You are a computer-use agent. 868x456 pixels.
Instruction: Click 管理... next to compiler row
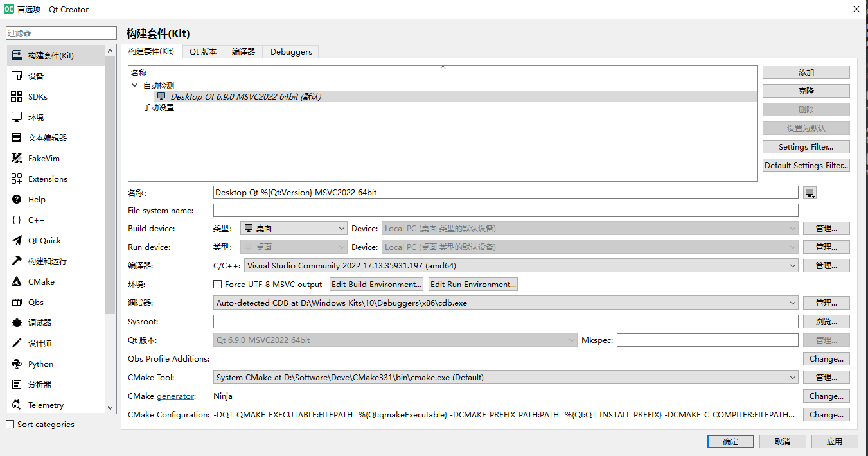[x=826, y=265]
